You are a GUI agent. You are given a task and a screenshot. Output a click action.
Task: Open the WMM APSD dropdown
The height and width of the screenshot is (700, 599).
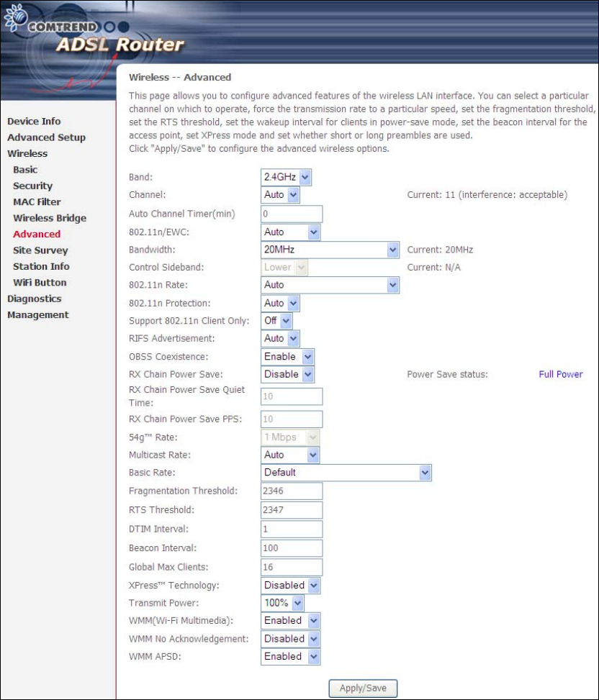click(290, 657)
